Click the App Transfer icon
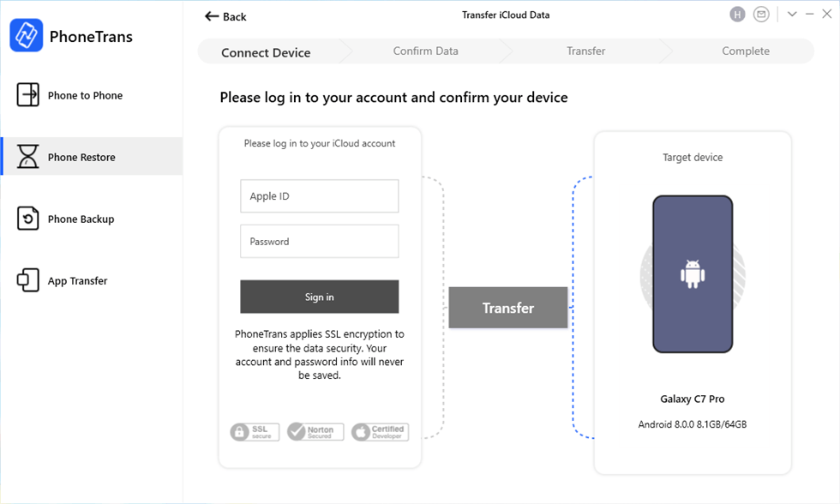The width and height of the screenshot is (840, 504). tap(27, 280)
